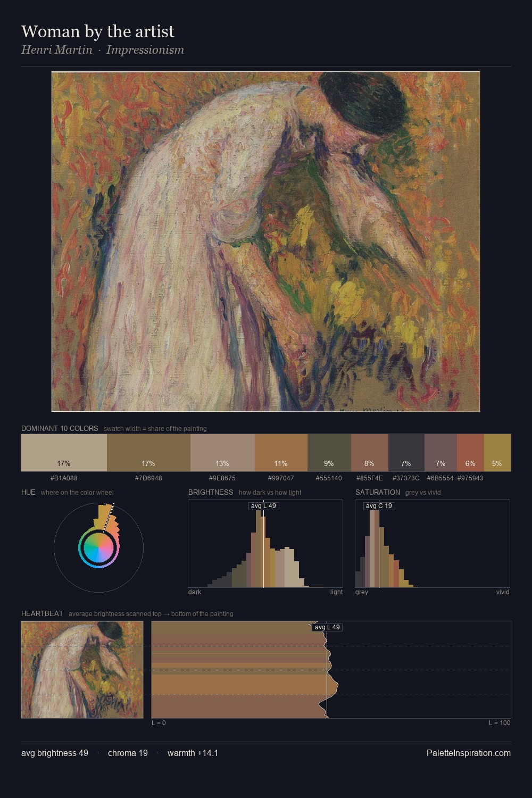The image size is (532, 798).
Task: Click the title 'Woman by the artist'
Action: 98,31
